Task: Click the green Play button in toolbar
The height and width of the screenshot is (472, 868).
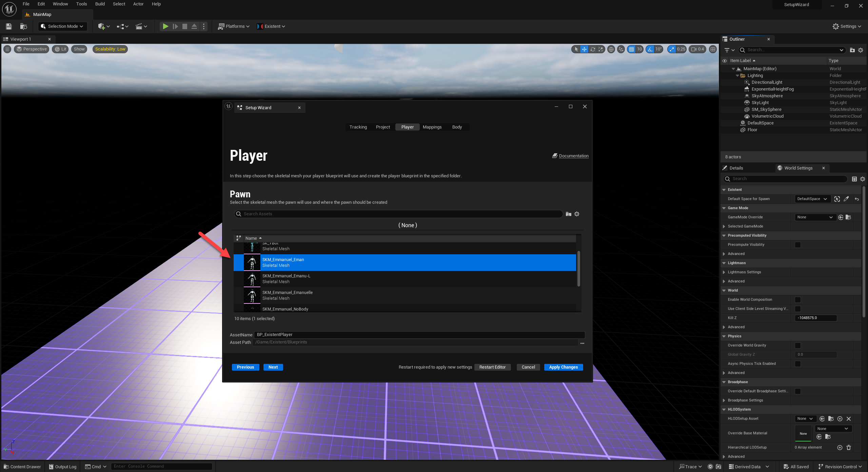Action: (165, 26)
